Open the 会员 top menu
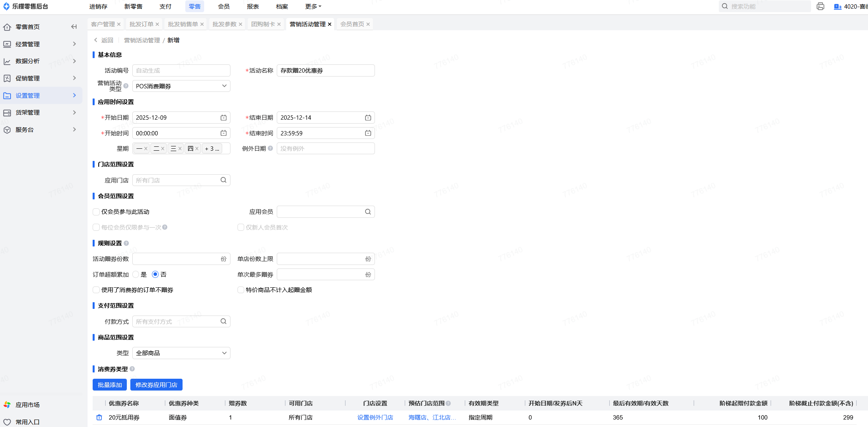 pyautogui.click(x=223, y=6)
